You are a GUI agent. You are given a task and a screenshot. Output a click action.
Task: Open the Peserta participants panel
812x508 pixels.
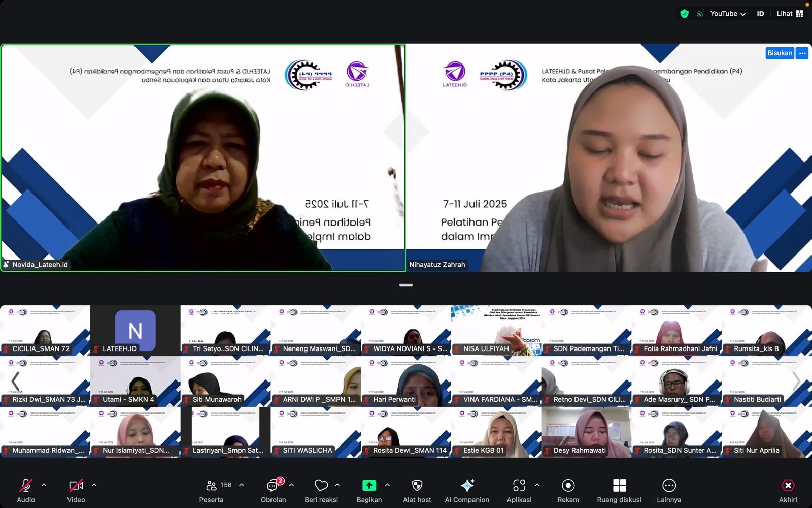pyautogui.click(x=211, y=487)
